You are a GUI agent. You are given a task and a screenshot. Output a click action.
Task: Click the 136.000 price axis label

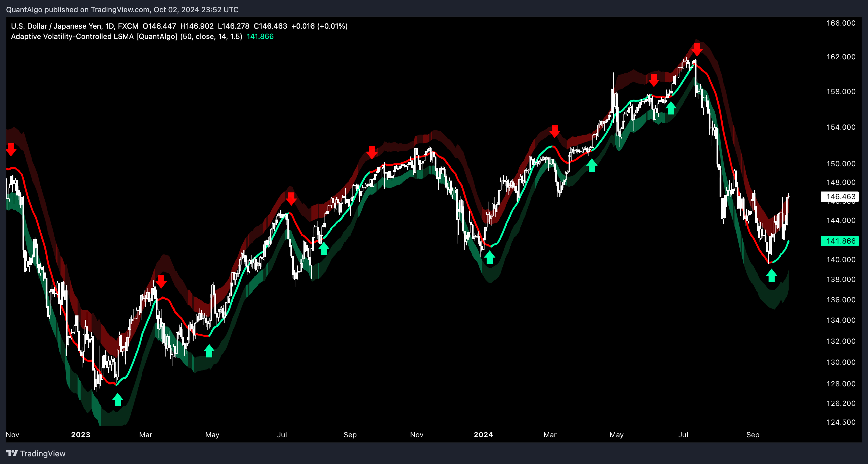coord(841,300)
